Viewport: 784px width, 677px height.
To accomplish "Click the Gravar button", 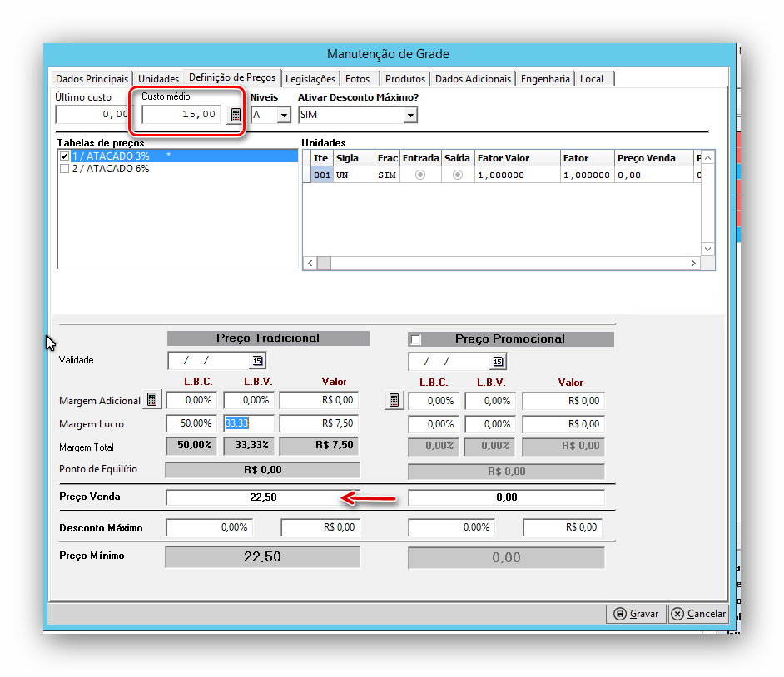I will 637,614.
